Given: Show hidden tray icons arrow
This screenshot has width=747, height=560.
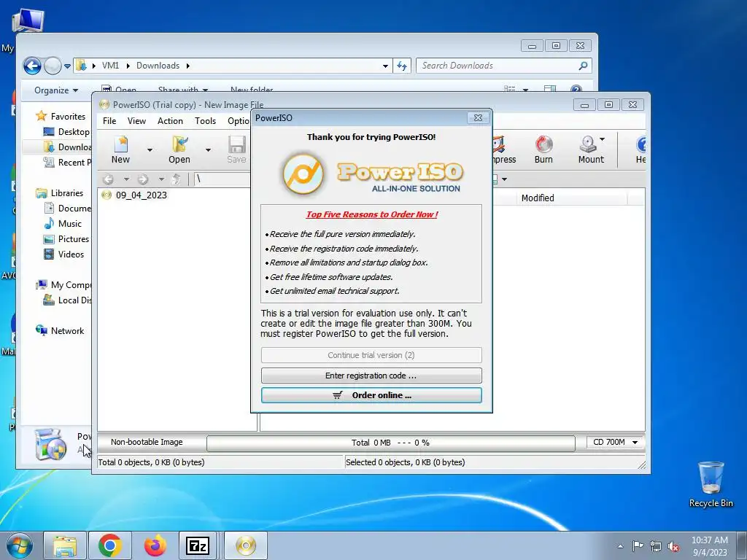Looking at the screenshot, I should point(620,547).
